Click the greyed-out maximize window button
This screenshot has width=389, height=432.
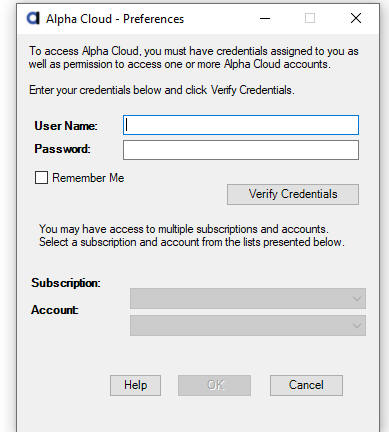click(310, 18)
